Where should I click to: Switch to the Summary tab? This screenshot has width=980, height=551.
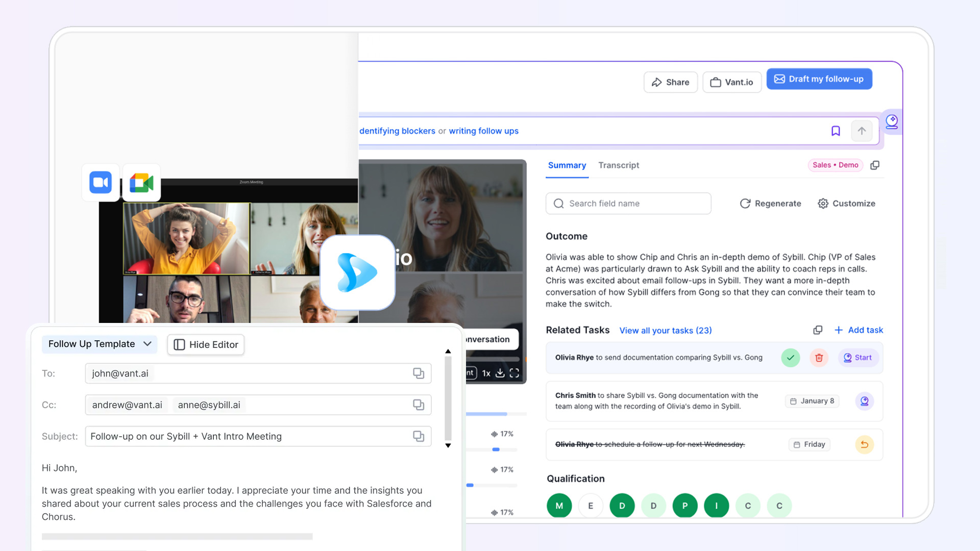567,165
